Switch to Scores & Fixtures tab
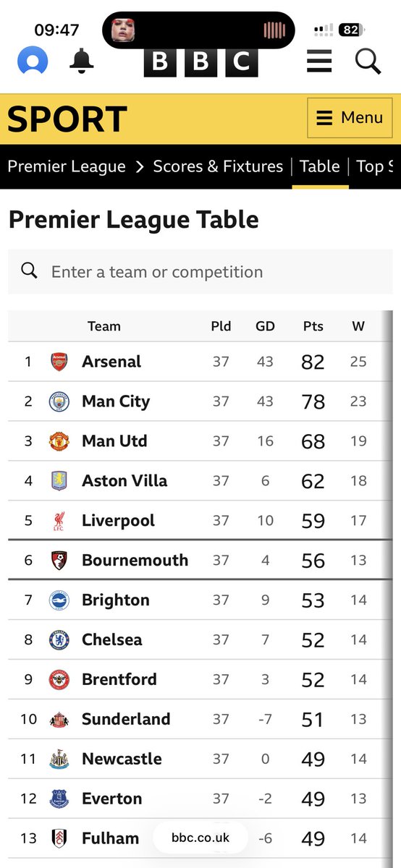Viewport: 401px width, 868px height. (218, 166)
